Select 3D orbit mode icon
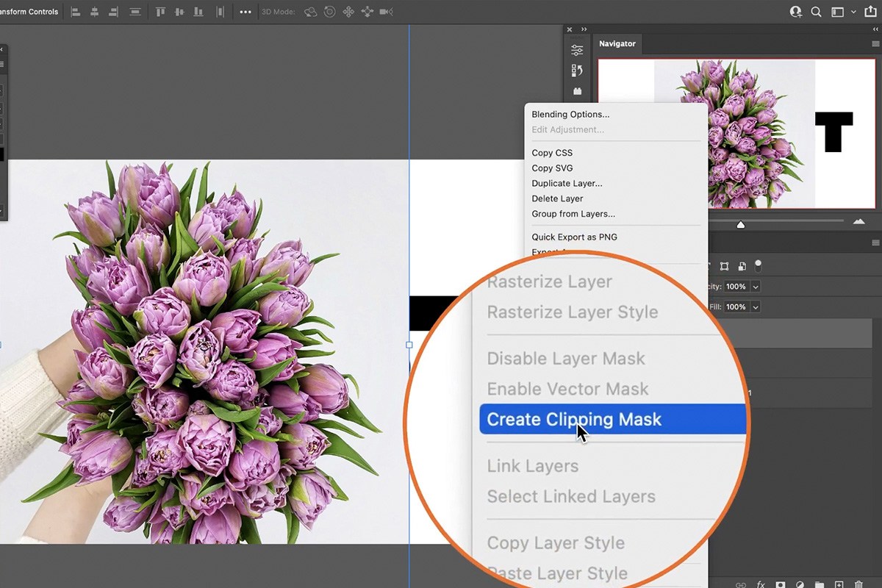This screenshot has height=588, width=882. coord(311,12)
